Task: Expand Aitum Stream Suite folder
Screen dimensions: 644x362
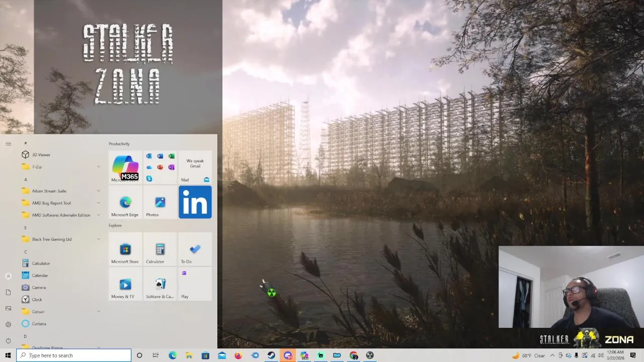Action: tap(60, 191)
